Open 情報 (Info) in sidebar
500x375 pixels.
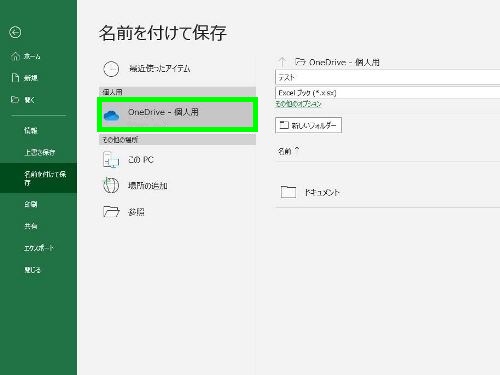[31, 130]
